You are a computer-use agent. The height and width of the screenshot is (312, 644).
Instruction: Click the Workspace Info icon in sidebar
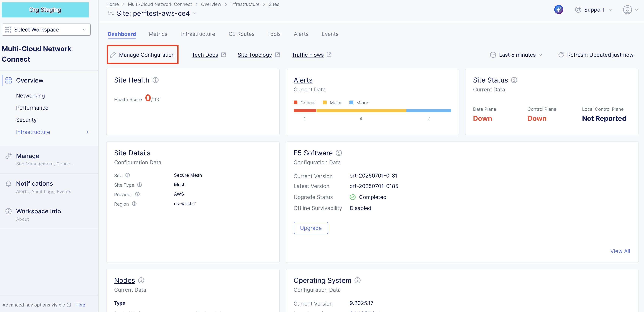pyautogui.click(x=8, y=211)
